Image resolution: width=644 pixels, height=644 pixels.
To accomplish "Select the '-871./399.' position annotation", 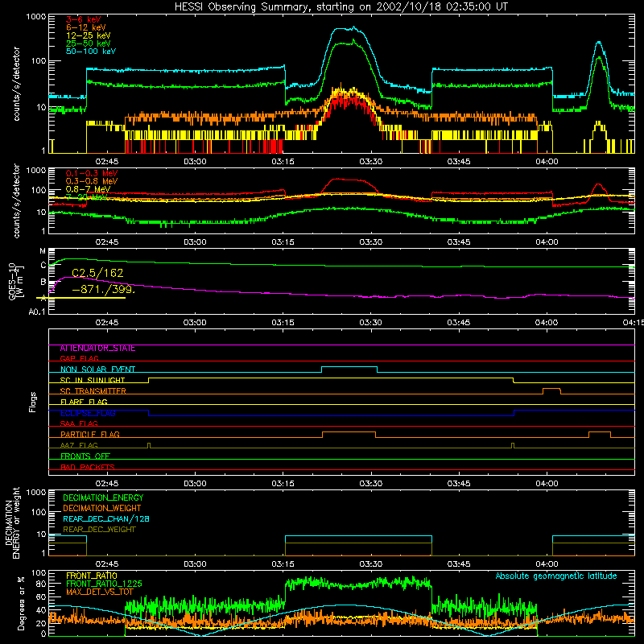I will tap(103, 289).
